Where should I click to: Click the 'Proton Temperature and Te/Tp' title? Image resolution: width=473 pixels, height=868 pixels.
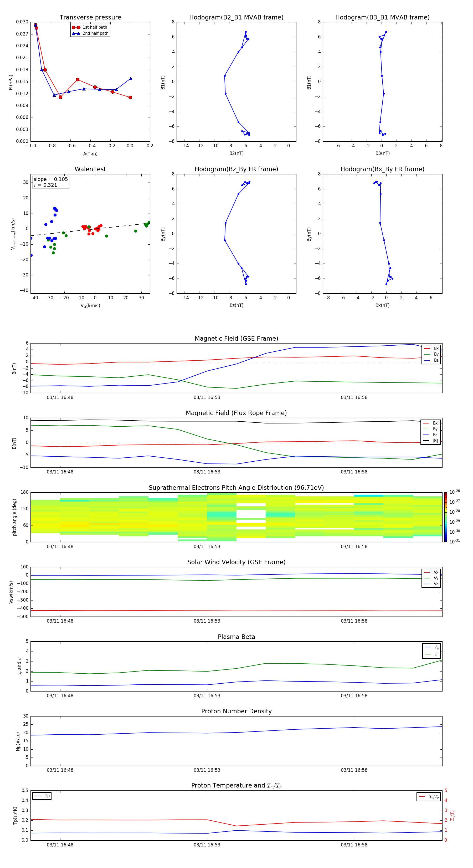(x=236, y=786)
